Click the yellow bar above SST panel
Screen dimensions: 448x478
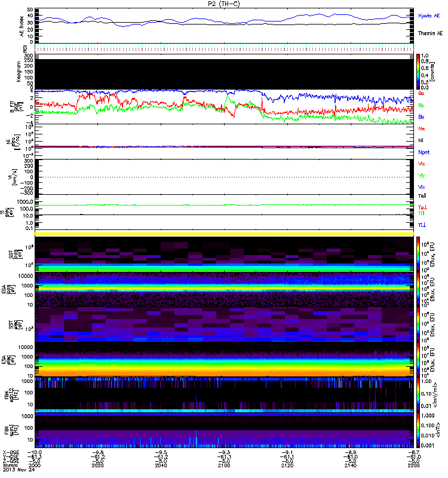tap(225, 234)
